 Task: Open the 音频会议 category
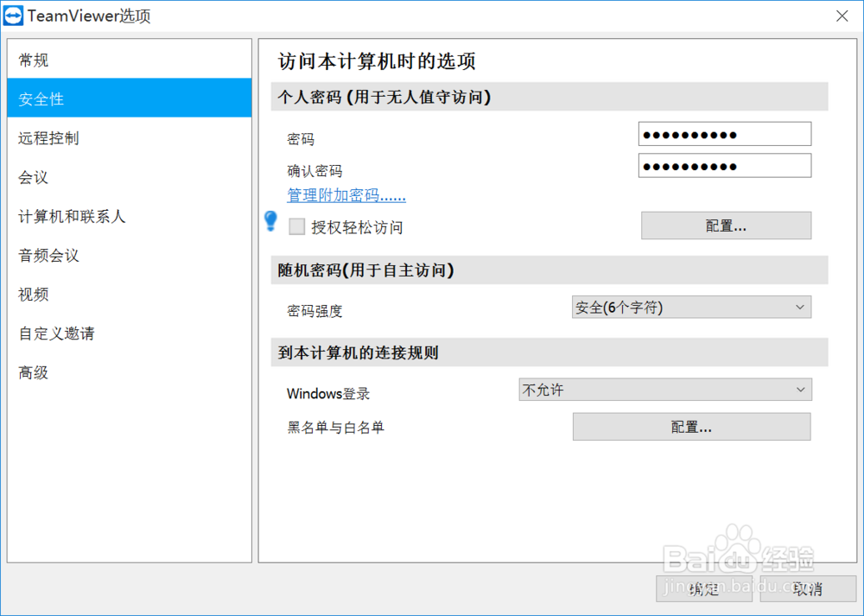tap(130, 255)
